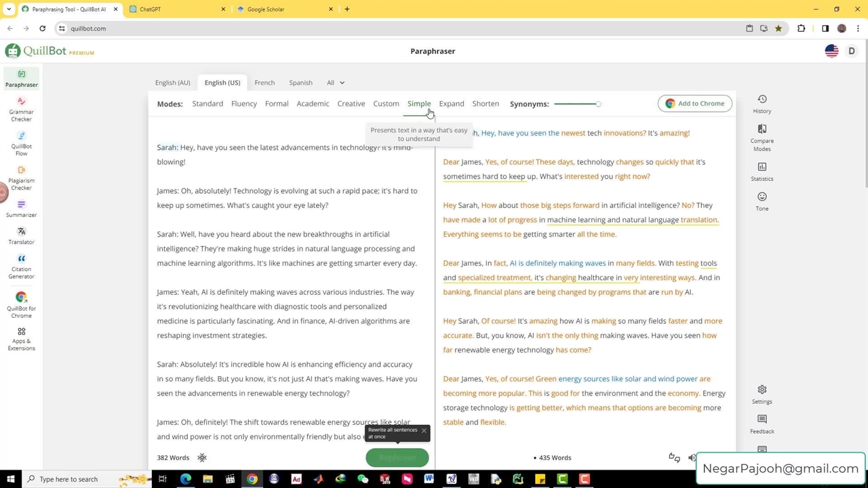
Task: Open the History panel
Action: [x=762, y=104]
